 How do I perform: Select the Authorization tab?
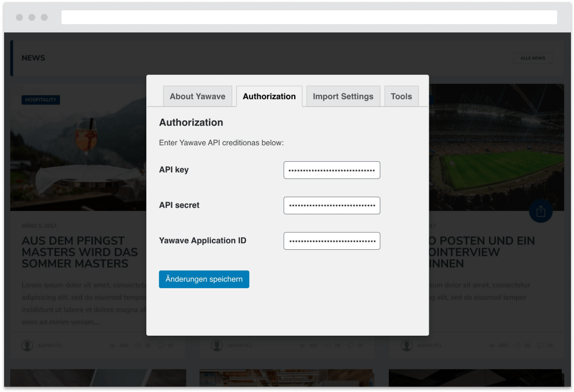(x=269, y=96)
